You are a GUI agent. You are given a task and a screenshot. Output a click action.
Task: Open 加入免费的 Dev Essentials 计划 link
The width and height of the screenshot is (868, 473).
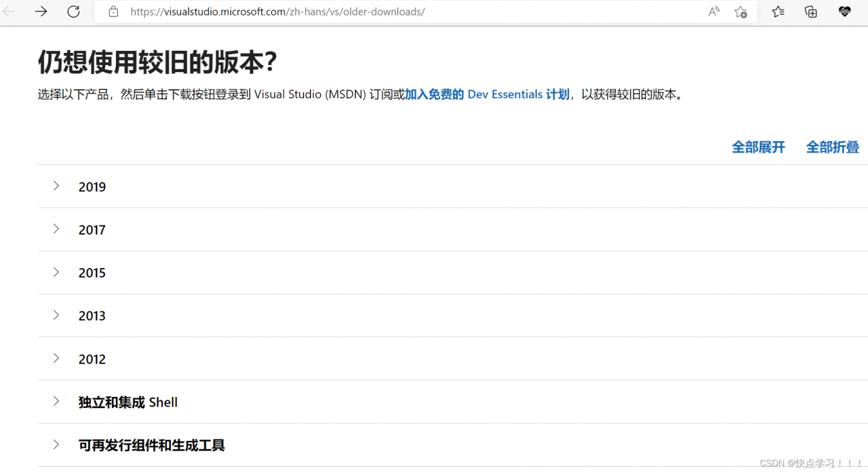coord(487,94)
